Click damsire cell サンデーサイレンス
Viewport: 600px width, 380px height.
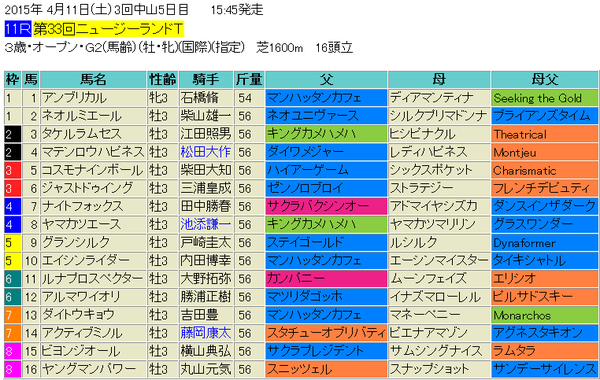tap(545, 369)
